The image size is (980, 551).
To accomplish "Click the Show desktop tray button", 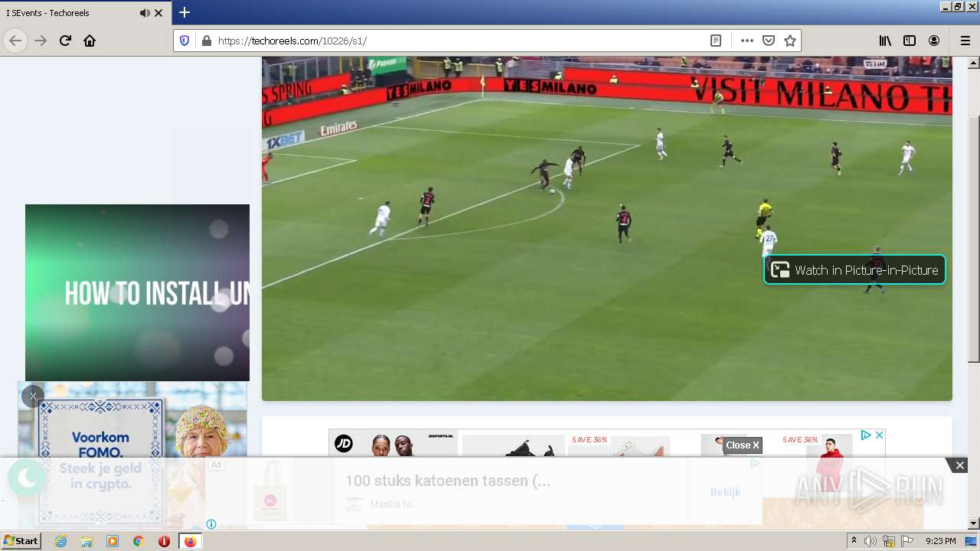I will point(971,541).
